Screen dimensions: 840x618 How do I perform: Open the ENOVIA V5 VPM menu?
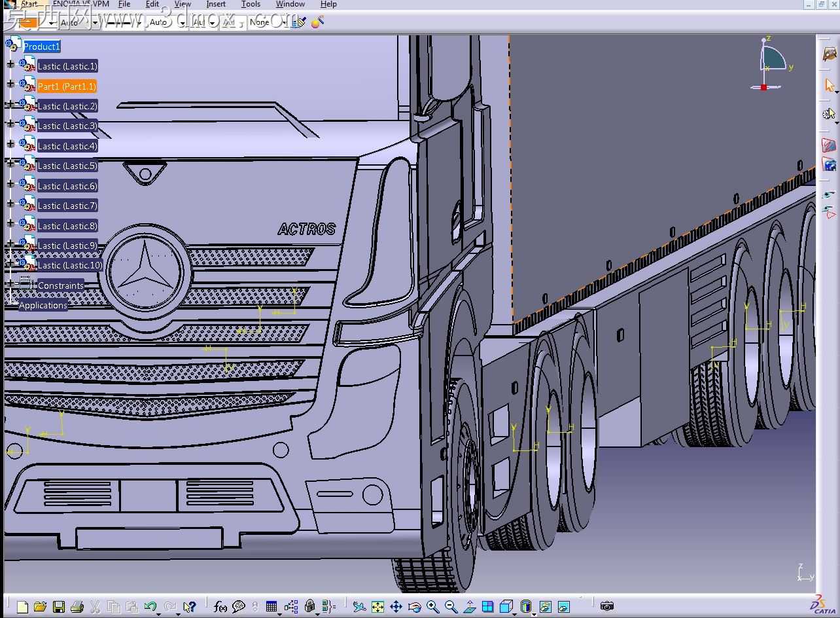pos(81,4)
